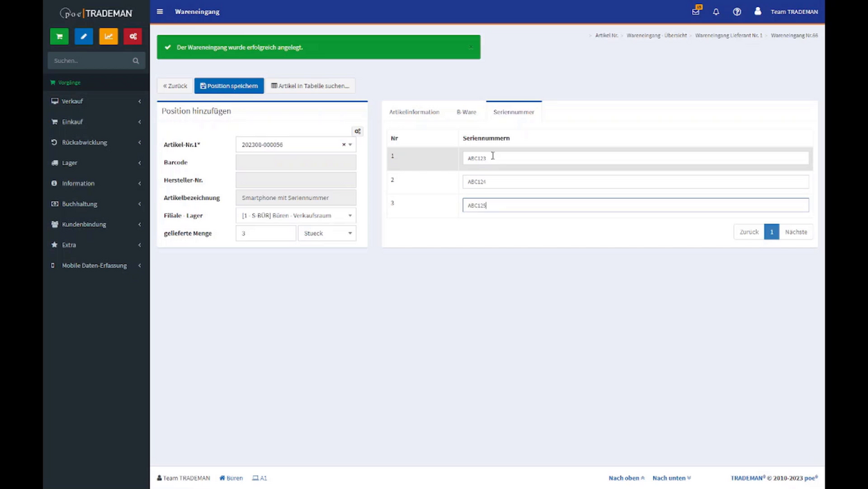Screen dimensions: 868x489
Task: Click the Information icon in sidebar
Action: point(55,183)
